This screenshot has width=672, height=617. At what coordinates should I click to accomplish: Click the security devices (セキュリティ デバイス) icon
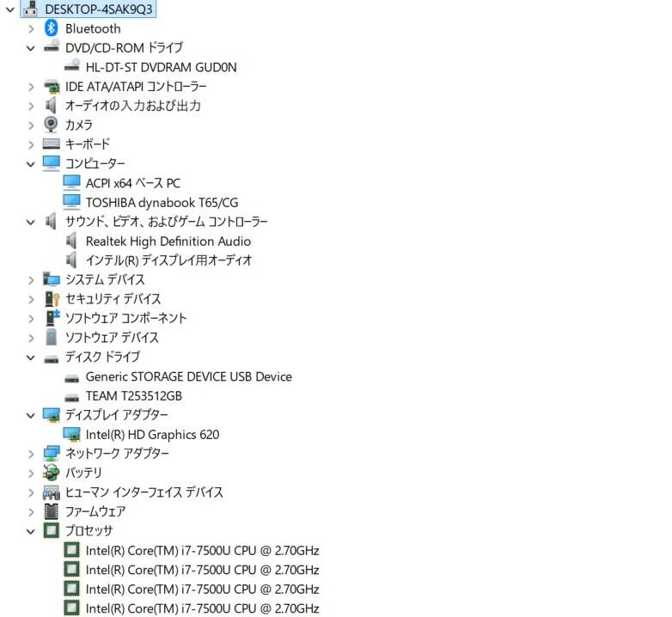click(x=52, y=299)
